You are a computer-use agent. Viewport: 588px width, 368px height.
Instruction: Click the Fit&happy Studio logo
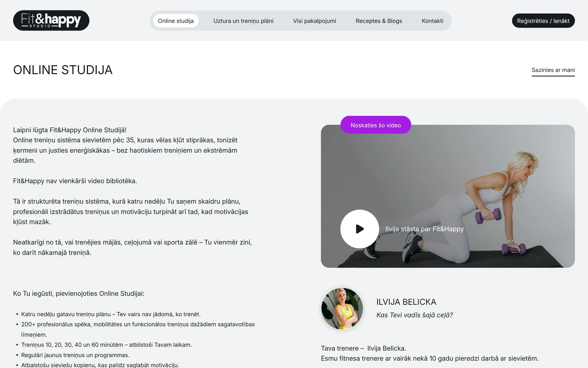click(51, 20)
